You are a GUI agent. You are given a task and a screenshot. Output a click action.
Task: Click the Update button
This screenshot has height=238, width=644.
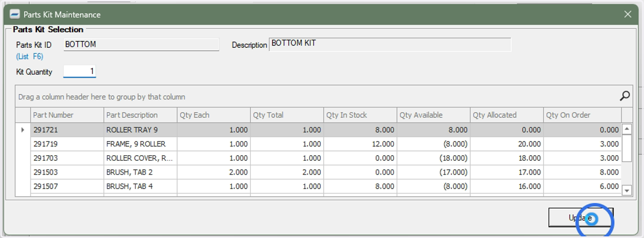[581, 218]
